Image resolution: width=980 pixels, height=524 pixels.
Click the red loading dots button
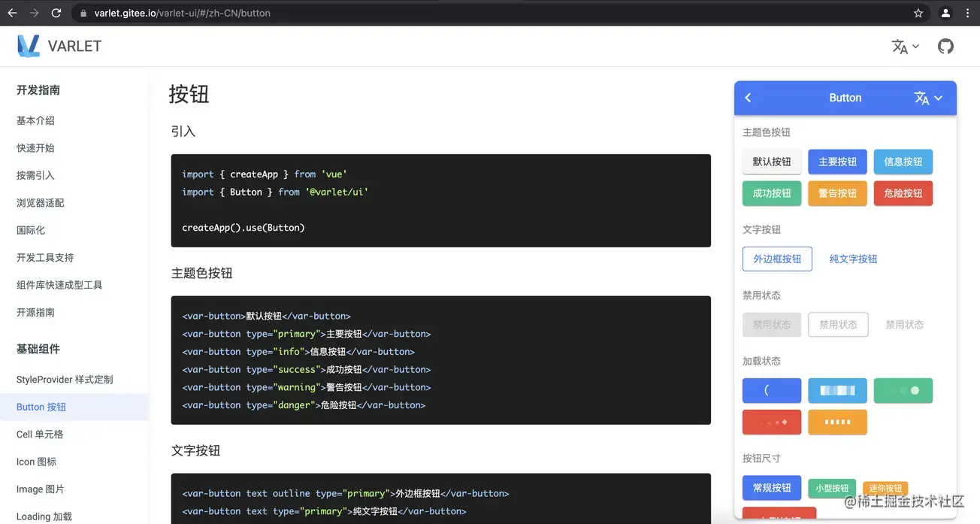[x=772, y=422]
